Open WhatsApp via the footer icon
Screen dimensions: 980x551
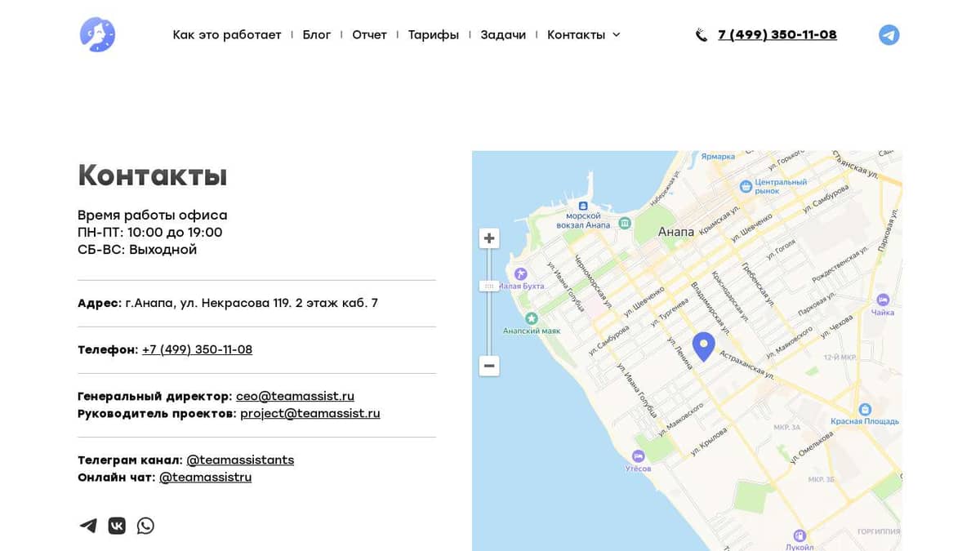[x=145, y=526]
